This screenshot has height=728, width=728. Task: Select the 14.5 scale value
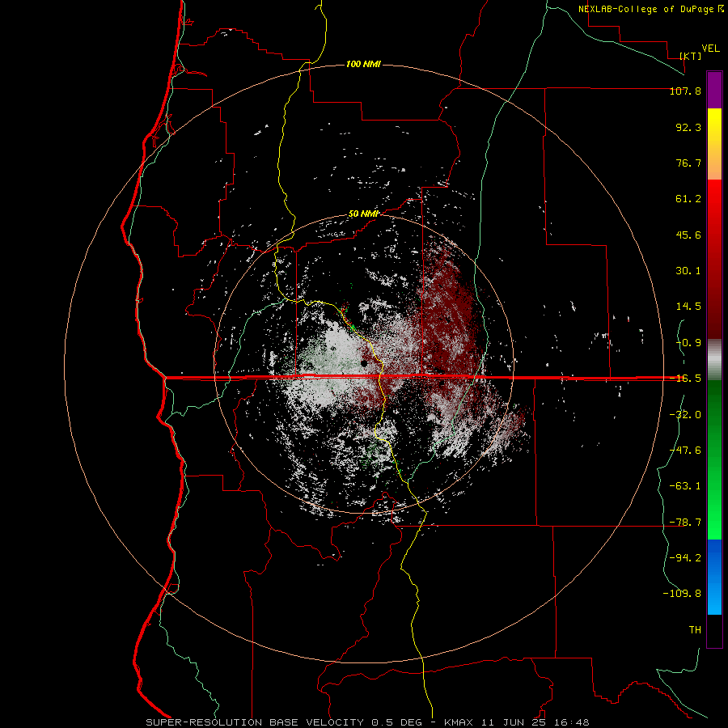click(x=688, y=307)
